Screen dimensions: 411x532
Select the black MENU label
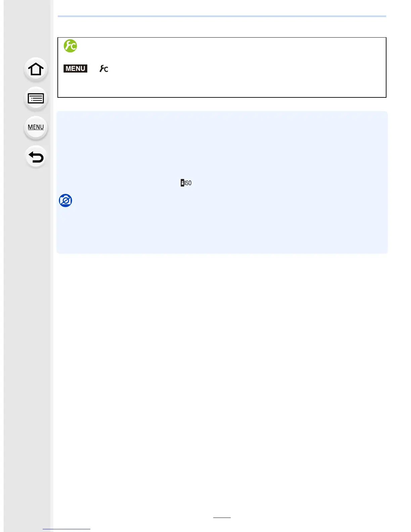(75, 69)
